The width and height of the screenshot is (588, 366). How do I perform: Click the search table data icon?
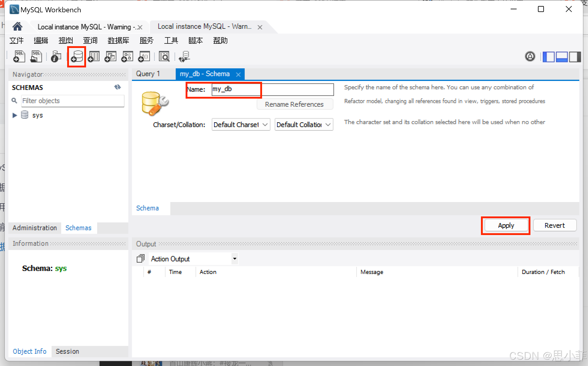click(164, 56)
